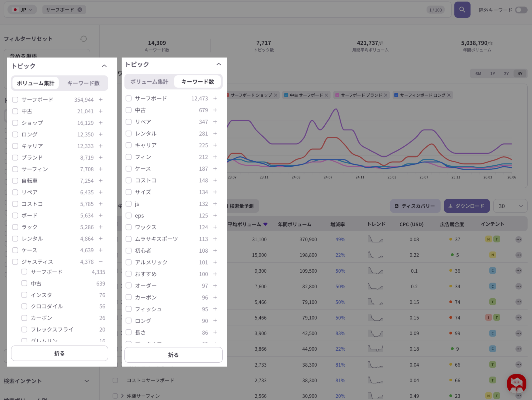This screenshot has width=532, height=400.
Task: Tick the ムラサキスポーツ checkbox
Action: coord(129,239)
